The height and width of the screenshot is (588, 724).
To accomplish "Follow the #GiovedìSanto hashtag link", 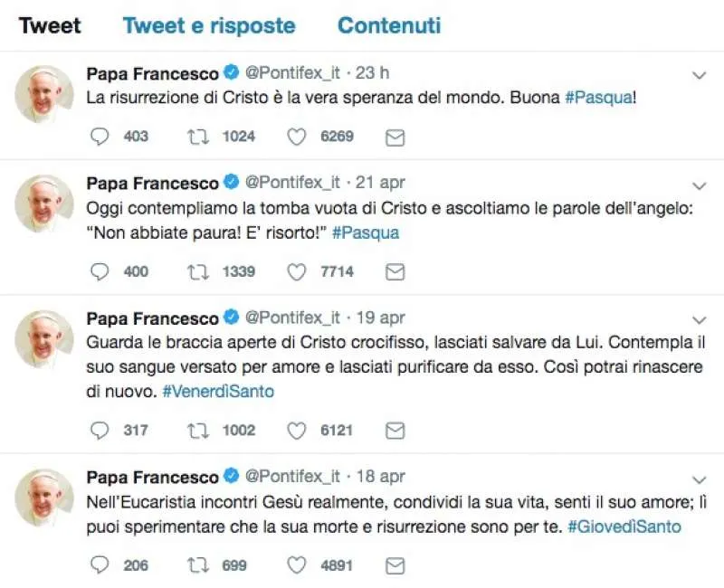I will 624,526.
